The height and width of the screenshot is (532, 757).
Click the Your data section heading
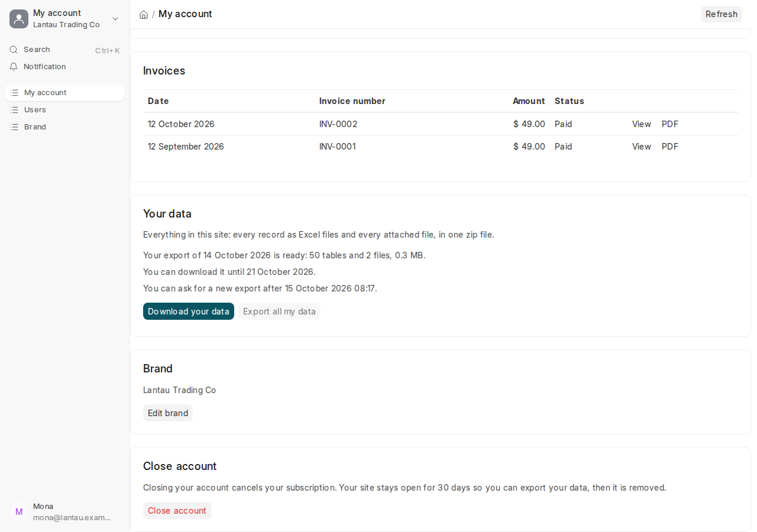click(x=167, y=214)
